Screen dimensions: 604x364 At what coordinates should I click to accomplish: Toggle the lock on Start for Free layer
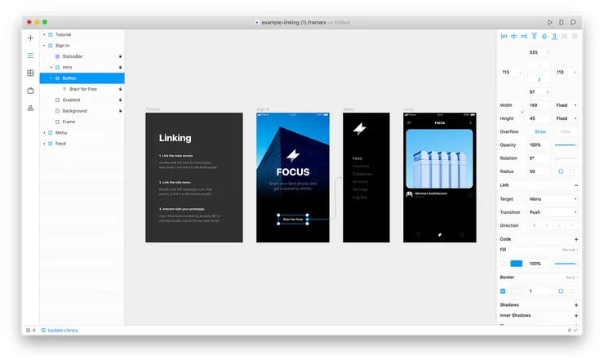click(x=120, y=89)
